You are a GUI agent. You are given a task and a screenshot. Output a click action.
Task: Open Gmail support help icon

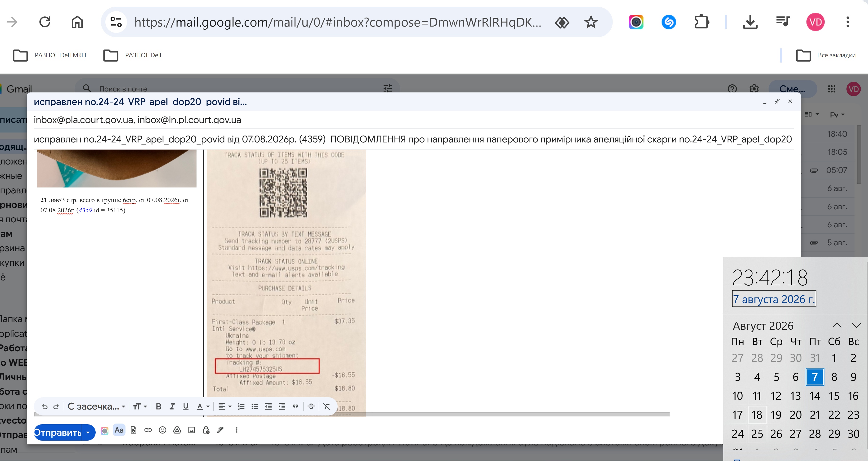pyautogui.click(x=732, y=89)
